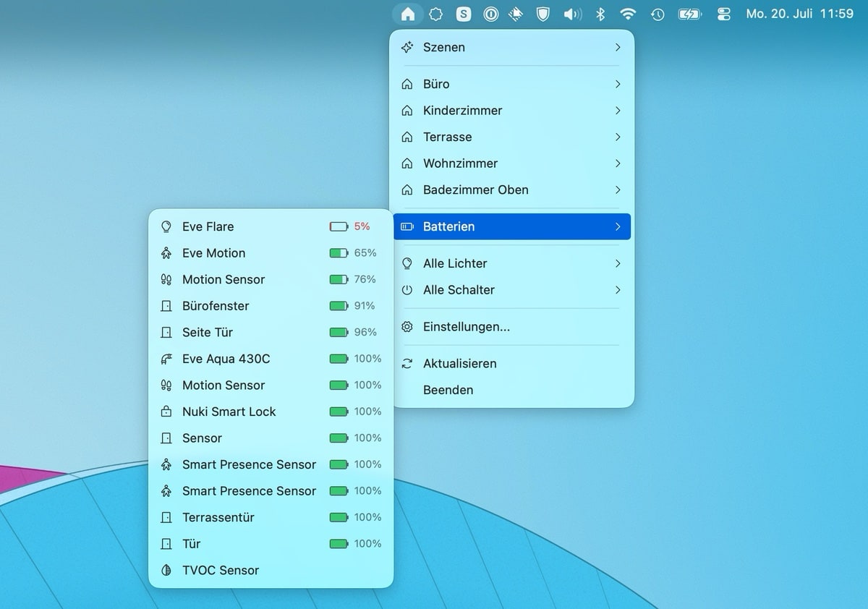868x609 pixels.
Task: Click the 5% value of Eve Flare
Action: 362,226
